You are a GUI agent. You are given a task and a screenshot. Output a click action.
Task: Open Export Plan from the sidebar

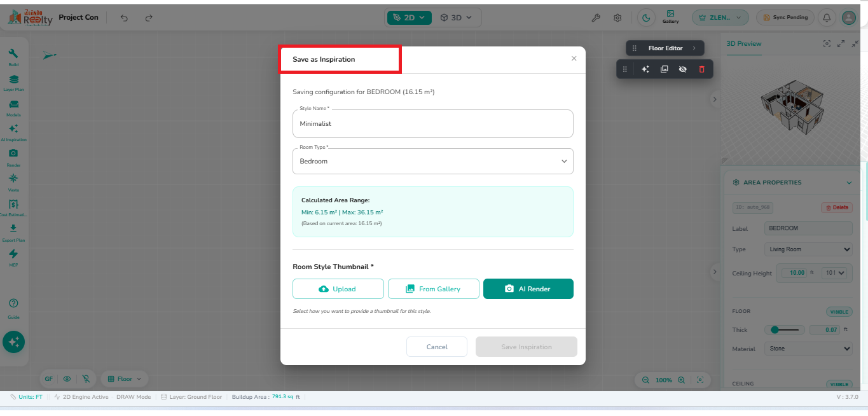pos(13,232)
